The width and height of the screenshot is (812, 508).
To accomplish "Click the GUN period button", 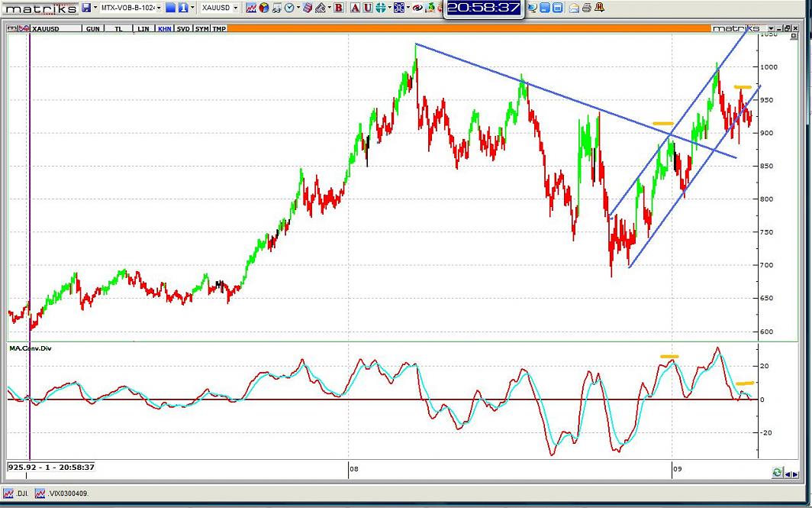I will point(92,28).
